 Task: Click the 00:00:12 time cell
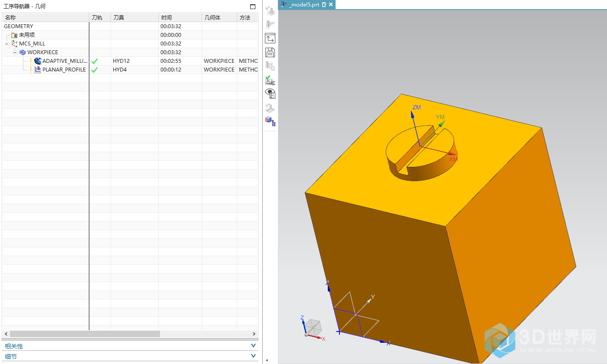point(180,70)
